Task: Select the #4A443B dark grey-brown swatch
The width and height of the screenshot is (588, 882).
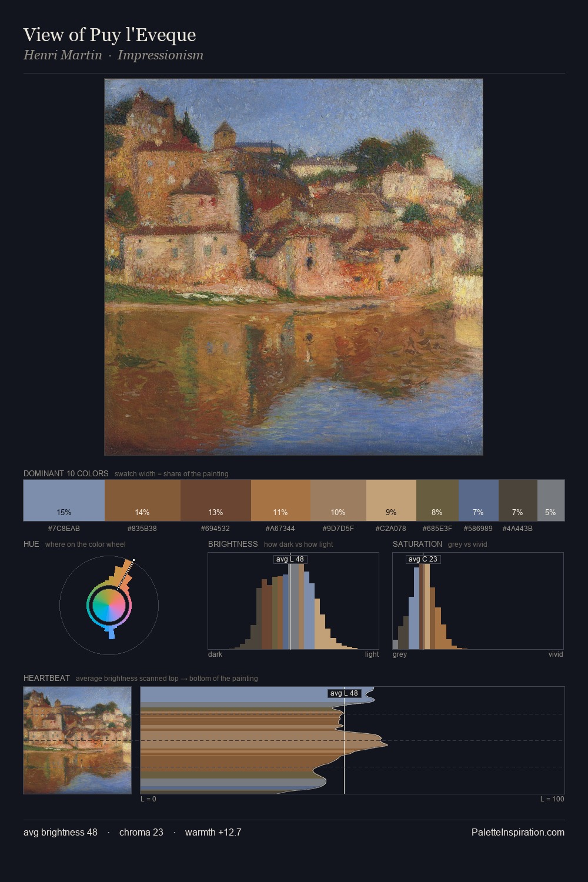Action: coord(518,500)
